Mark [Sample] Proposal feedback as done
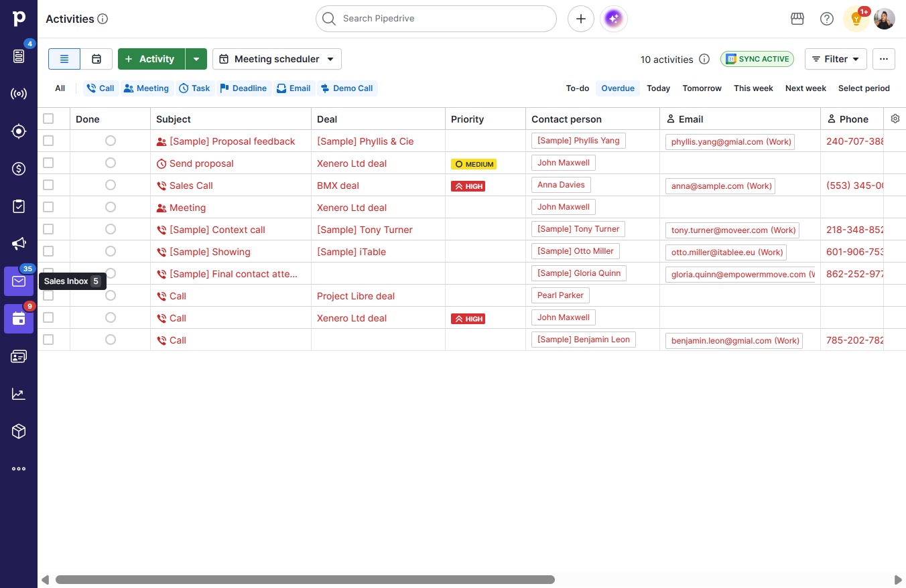This screenshot has height=588, width=906. (111, 141)
